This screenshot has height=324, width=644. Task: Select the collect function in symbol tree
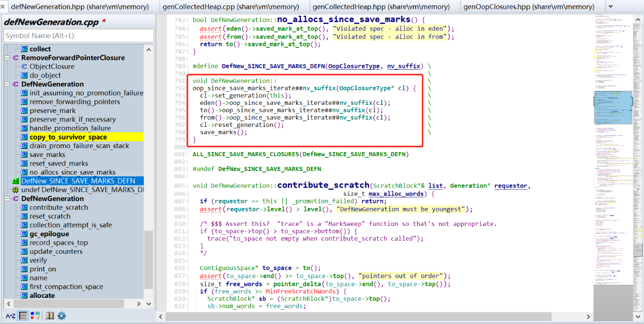[40, 49]
